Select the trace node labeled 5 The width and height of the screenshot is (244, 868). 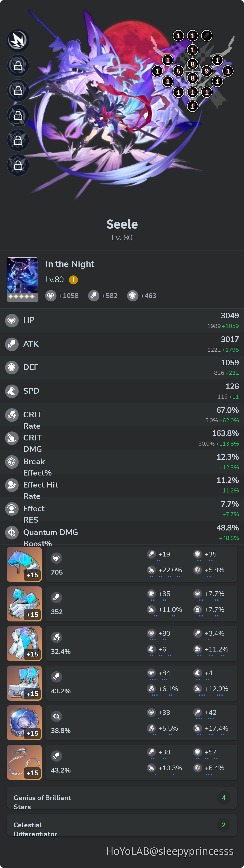pyautogui.click(x=178, y=71)
